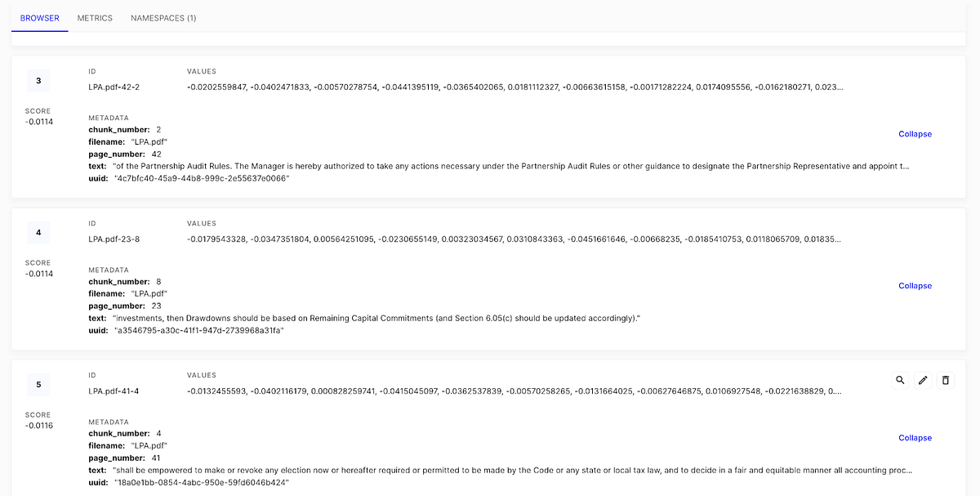Viewport: 980px width, 496px height.
Task: Open the query-similar search icon for record LPA.pdf-41-4
Action: [900, 379]
